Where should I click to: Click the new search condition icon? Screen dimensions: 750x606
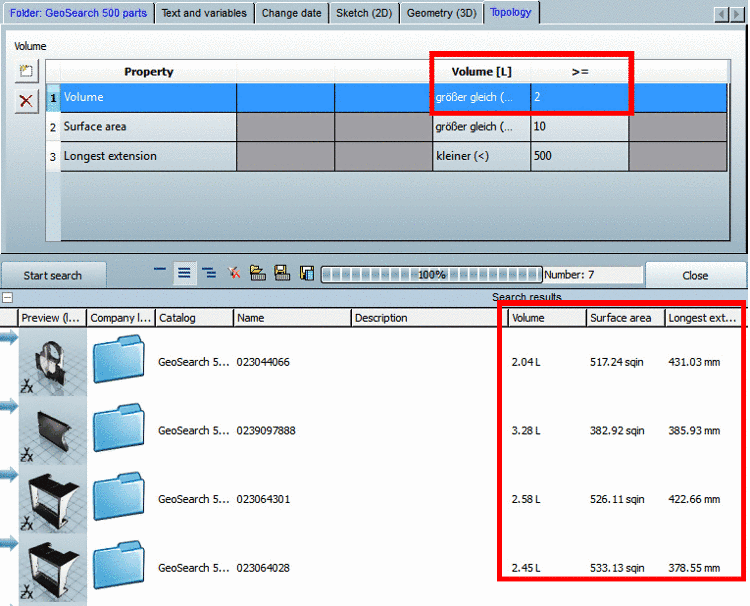click(x=26, y=72)
